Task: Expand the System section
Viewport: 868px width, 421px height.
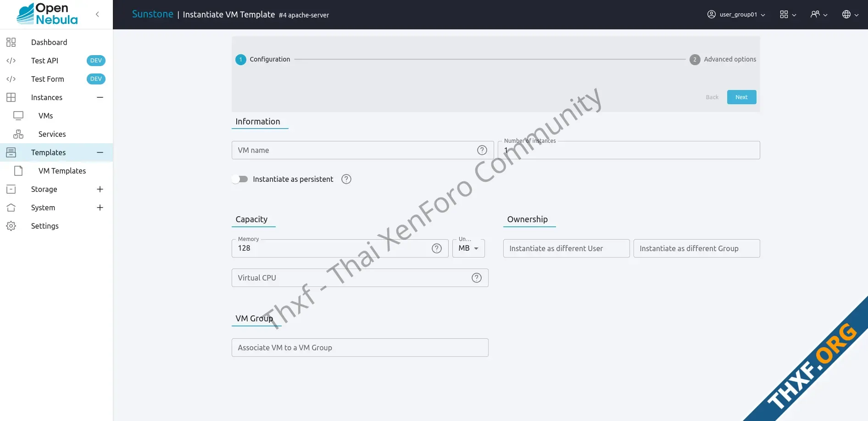Action: (100, 208)
